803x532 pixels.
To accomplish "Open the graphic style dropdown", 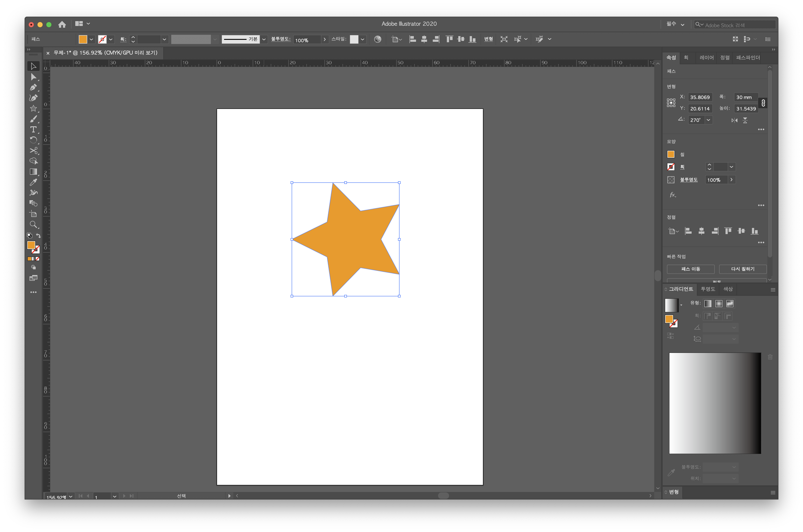I will click(363, 39).
